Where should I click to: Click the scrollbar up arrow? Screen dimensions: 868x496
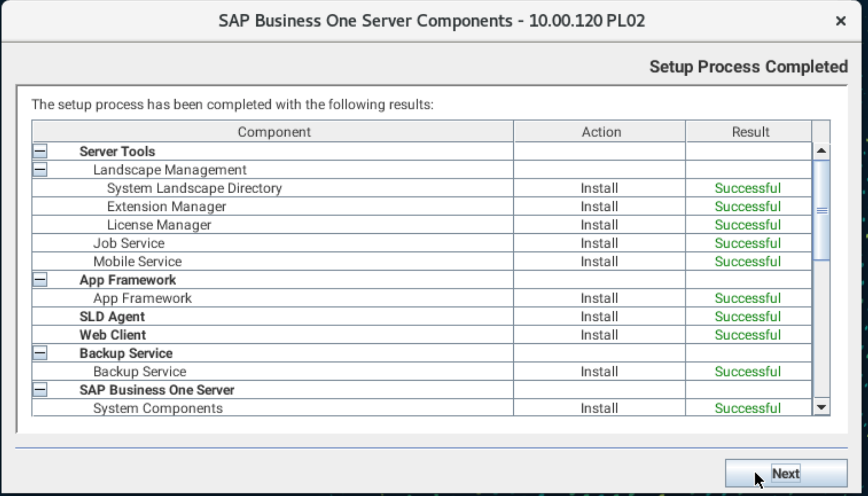pos(822,151)
